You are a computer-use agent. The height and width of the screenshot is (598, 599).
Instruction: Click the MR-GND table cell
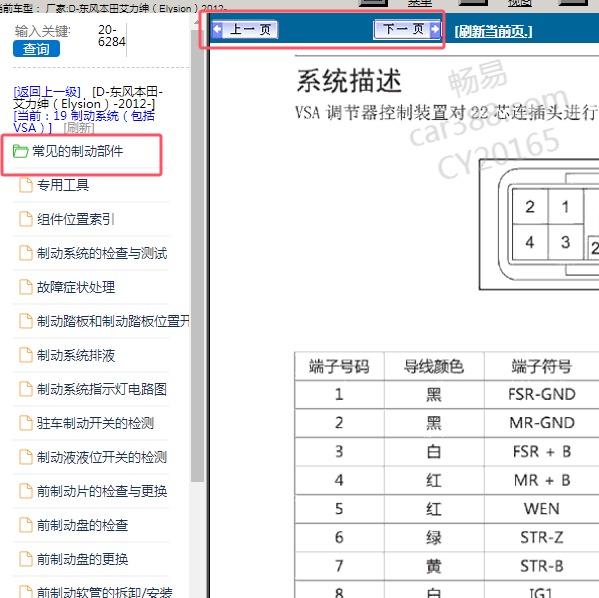point(542,423)
